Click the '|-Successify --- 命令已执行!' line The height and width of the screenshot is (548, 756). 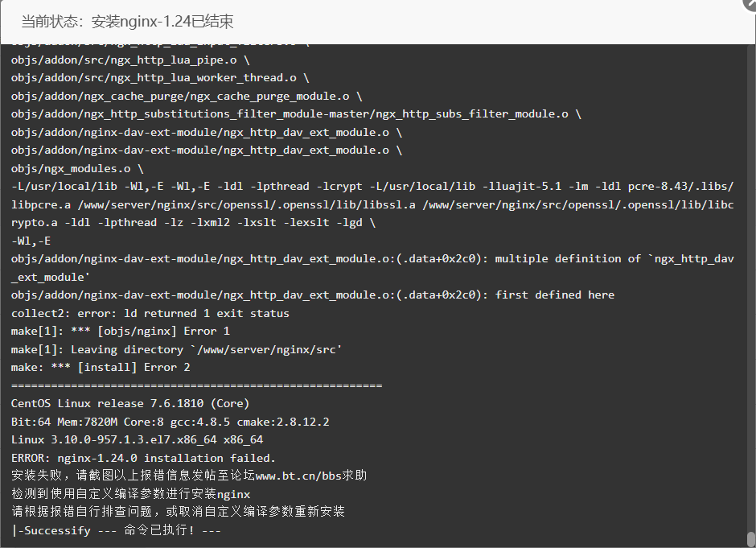coord(116,530)
